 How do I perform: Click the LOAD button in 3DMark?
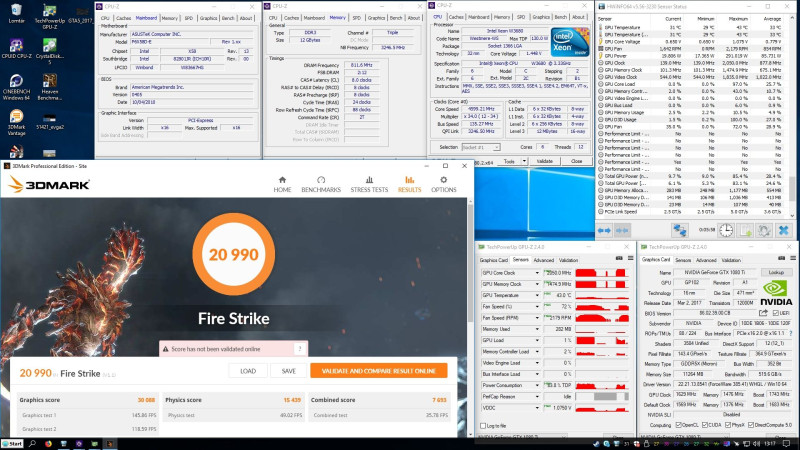[248, 371]
